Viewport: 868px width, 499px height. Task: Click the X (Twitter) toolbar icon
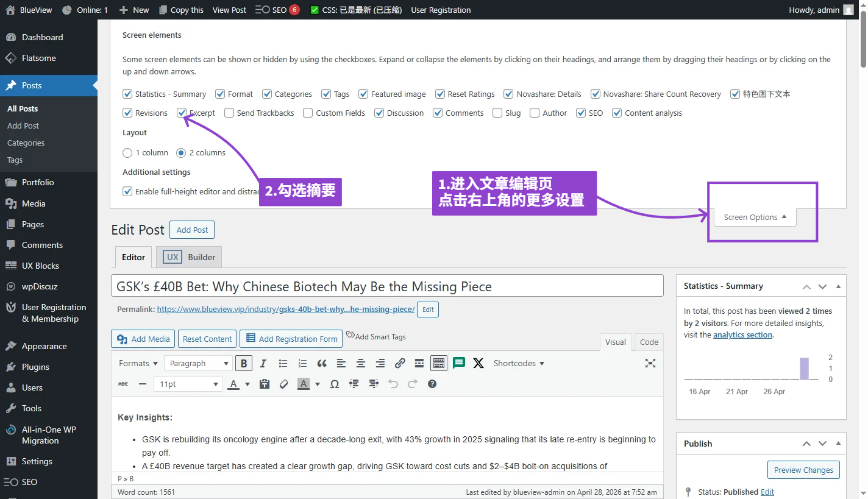point(478,363)
